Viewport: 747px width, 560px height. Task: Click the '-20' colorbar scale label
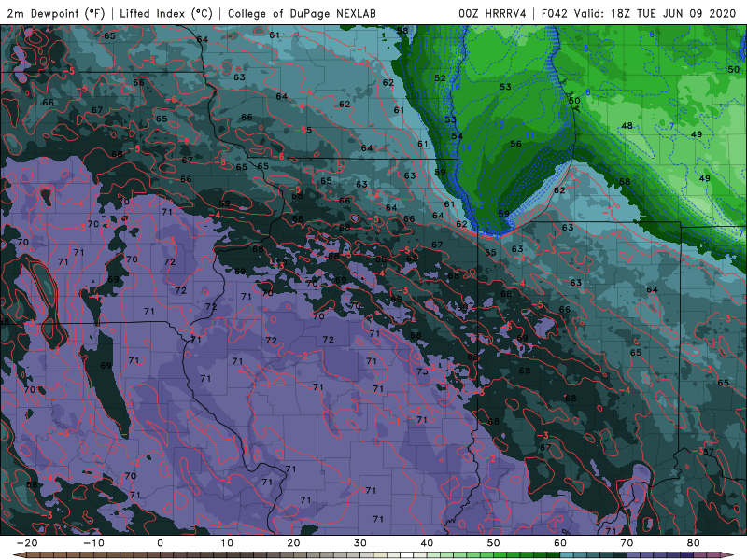(x=27, y=543)
